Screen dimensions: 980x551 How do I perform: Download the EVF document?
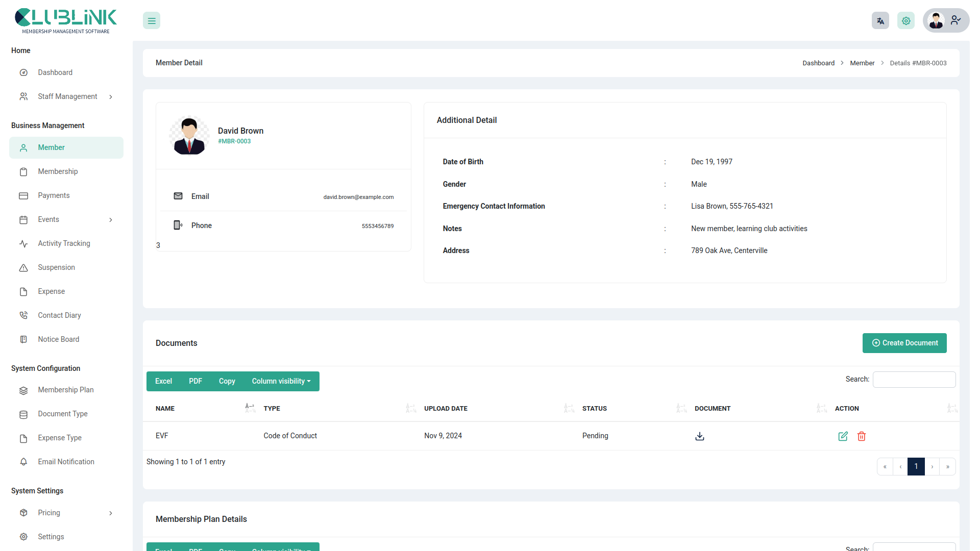[x=699, y=436]
